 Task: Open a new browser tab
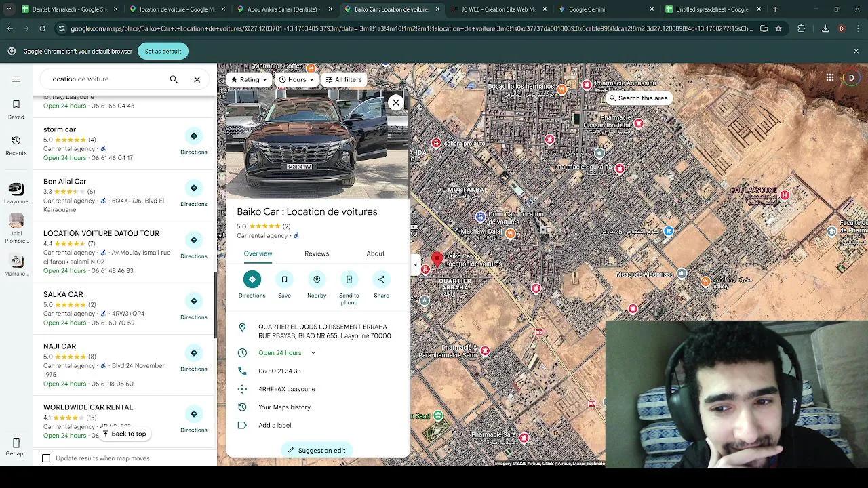point(775,9)
